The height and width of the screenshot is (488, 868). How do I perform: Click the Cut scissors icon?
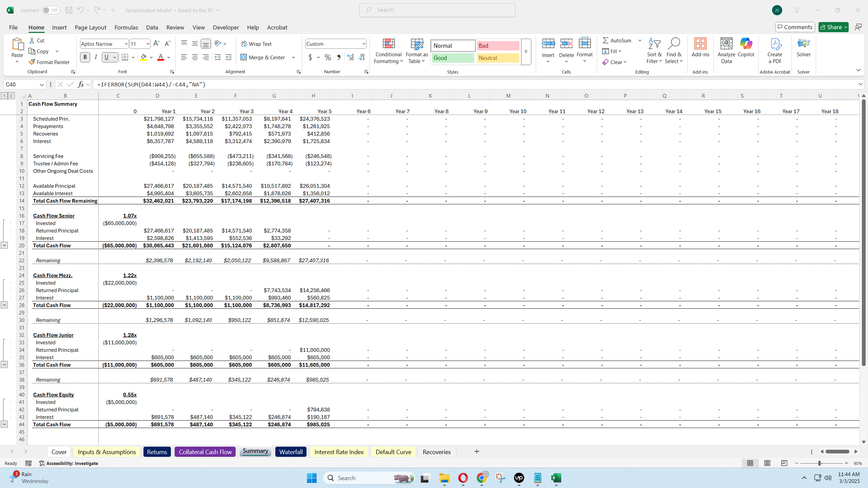pos(32,40)
